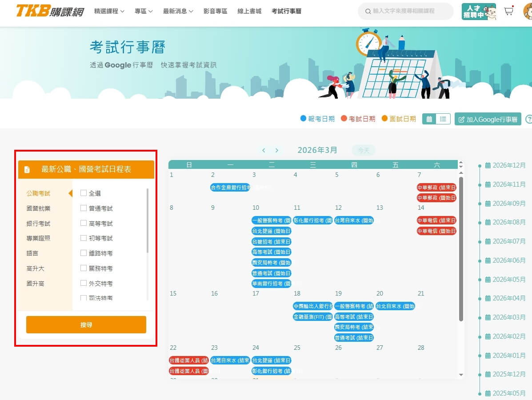Click the 人才招聘中 recruitment banner icon
This screenshot has height=400, width=532.
(479, 12)
